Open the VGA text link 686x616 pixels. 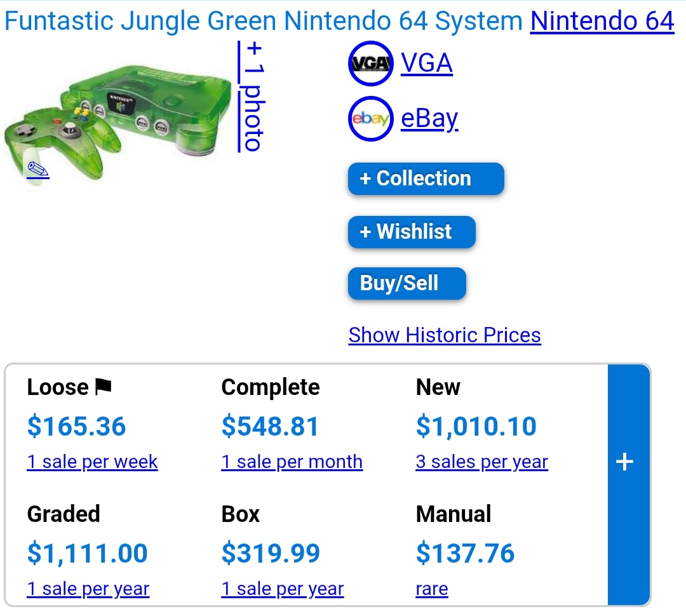tap(427, 63)
